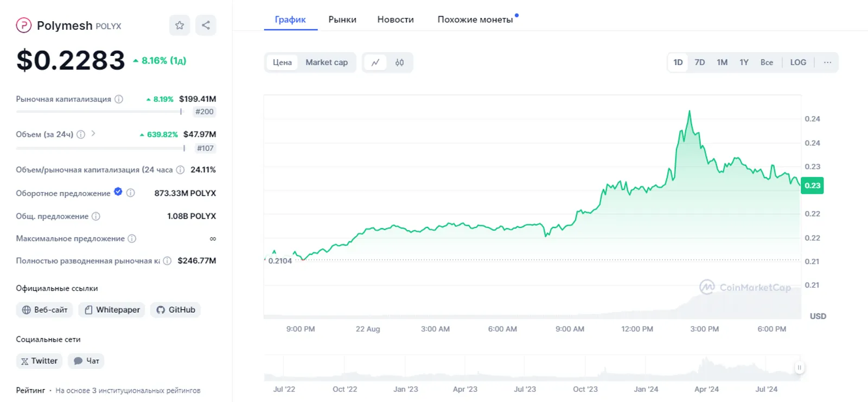This screenshot has width=868, height=402.
Task: Select the Все time range
Action: pyautogui.click(x=767, y=62)
